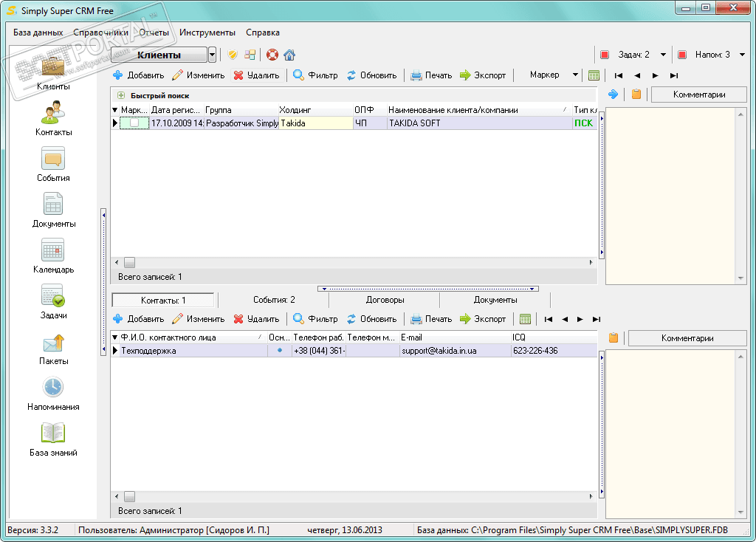Open the Справочники menu
756x542 pixels.
100,32
